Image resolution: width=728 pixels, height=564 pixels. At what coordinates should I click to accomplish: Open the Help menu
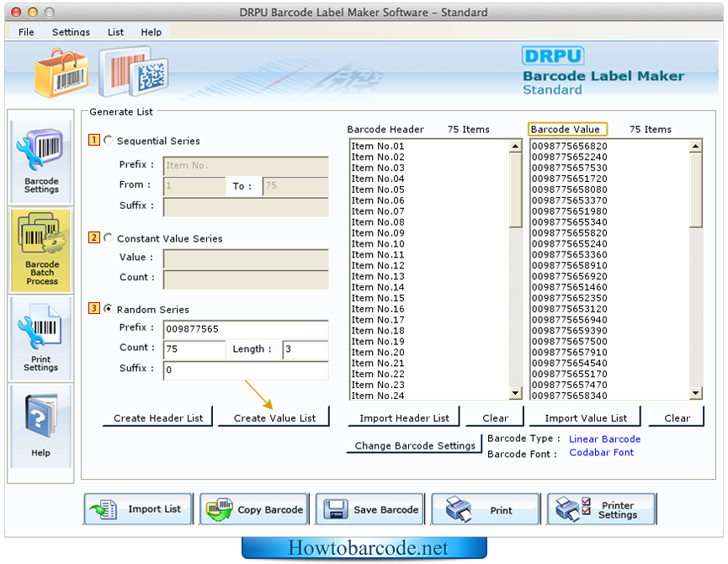(151, 32)
